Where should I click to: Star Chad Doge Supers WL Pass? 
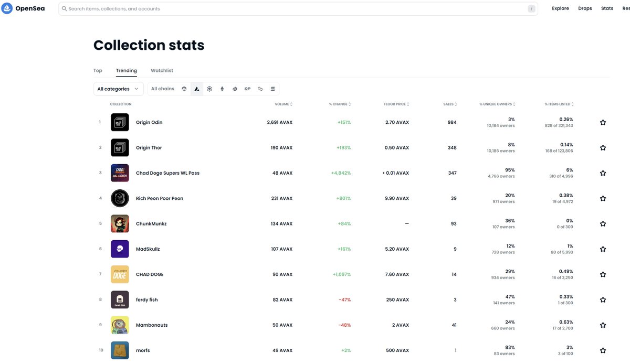pyautogui.click(x=603, y=173)
